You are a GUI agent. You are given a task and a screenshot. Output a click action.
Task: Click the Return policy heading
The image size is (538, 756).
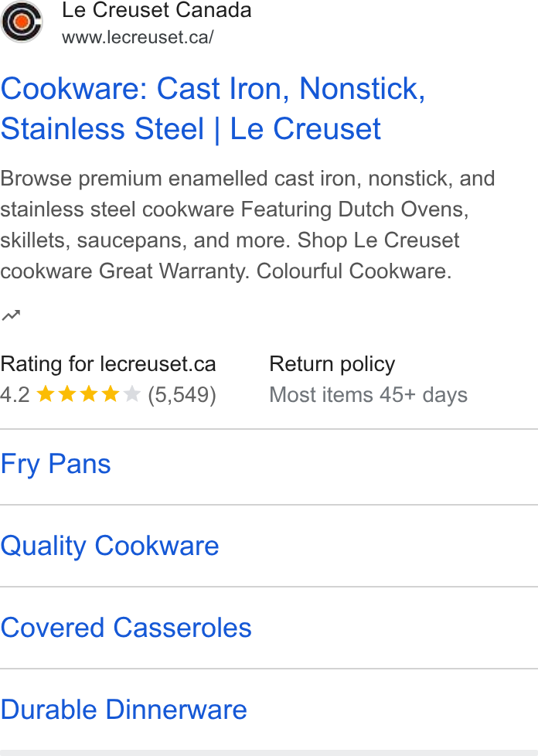[x=332, y=364]
